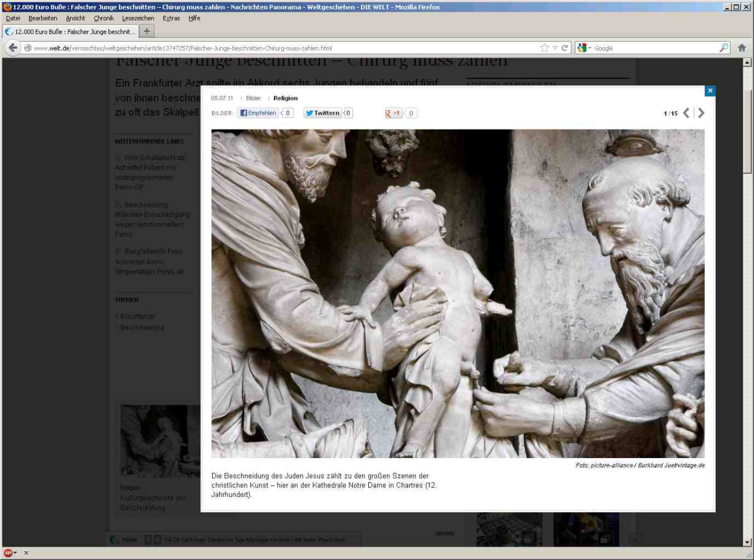Click the Twitter share count bubble

coord(348,113)
